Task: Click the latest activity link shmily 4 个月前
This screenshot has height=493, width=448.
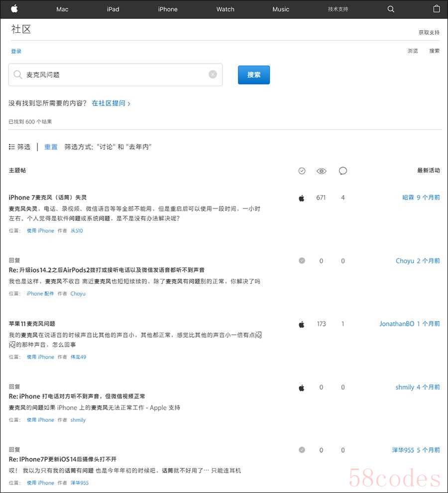Action: (418, 387)
